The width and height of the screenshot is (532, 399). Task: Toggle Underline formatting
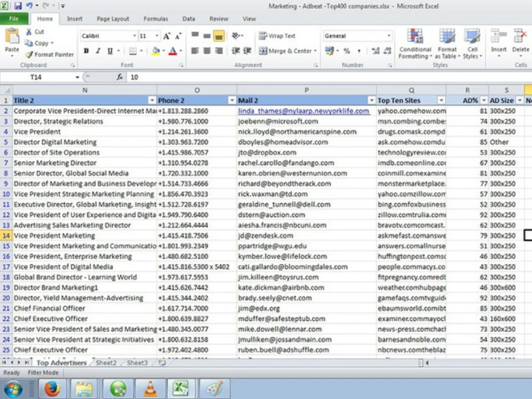(110, 51)
